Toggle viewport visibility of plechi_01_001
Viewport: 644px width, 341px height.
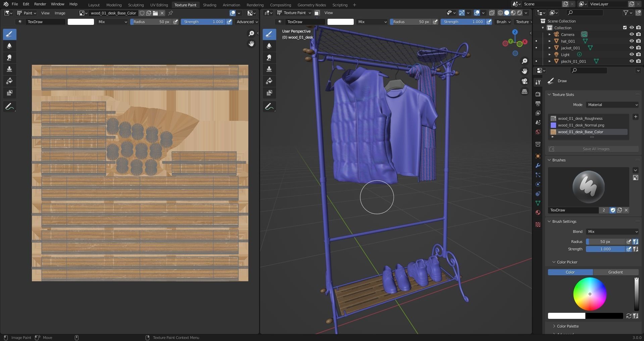(632, 61)
